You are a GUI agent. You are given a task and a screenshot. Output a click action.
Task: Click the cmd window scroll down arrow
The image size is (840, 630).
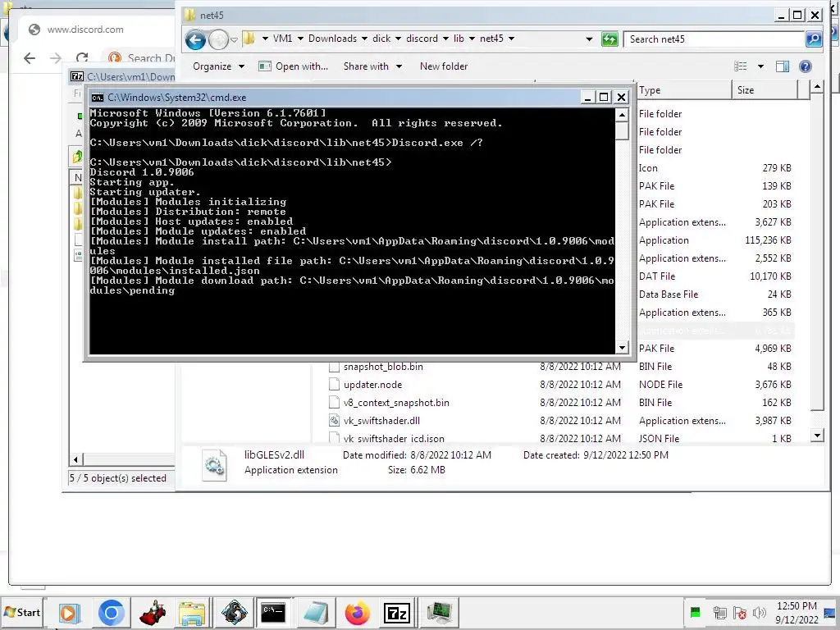point(622,347)
